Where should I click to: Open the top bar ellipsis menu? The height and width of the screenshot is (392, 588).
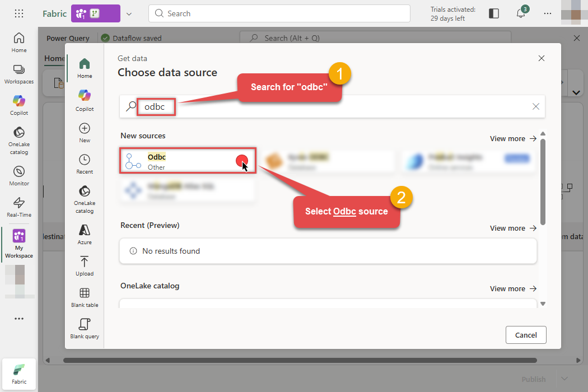(x=547, y=13)
